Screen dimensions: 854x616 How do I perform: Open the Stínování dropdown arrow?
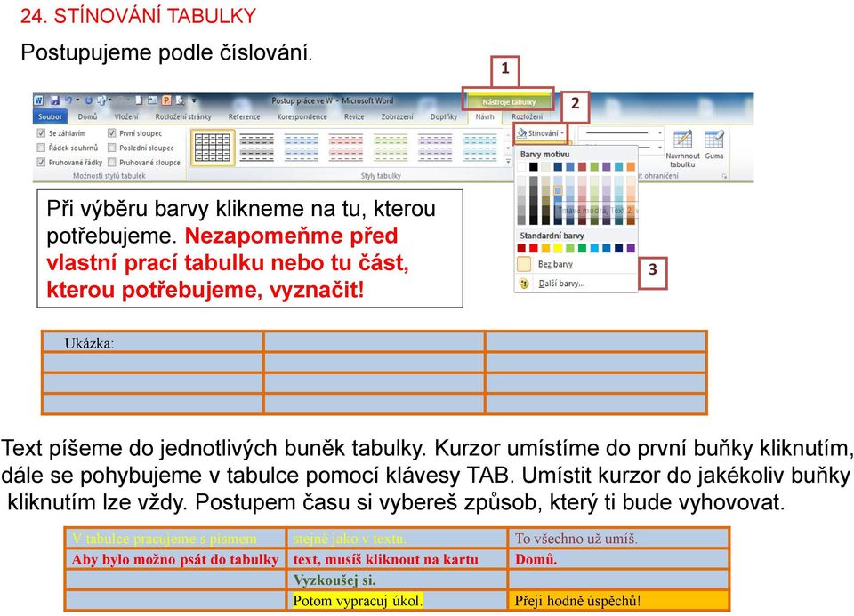562,132
